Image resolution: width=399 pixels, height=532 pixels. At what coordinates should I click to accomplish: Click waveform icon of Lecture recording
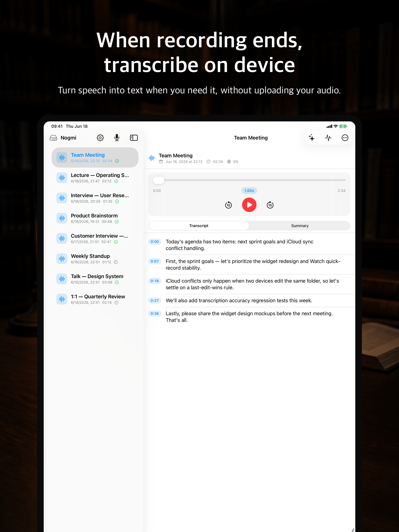[x=62, y=178]
